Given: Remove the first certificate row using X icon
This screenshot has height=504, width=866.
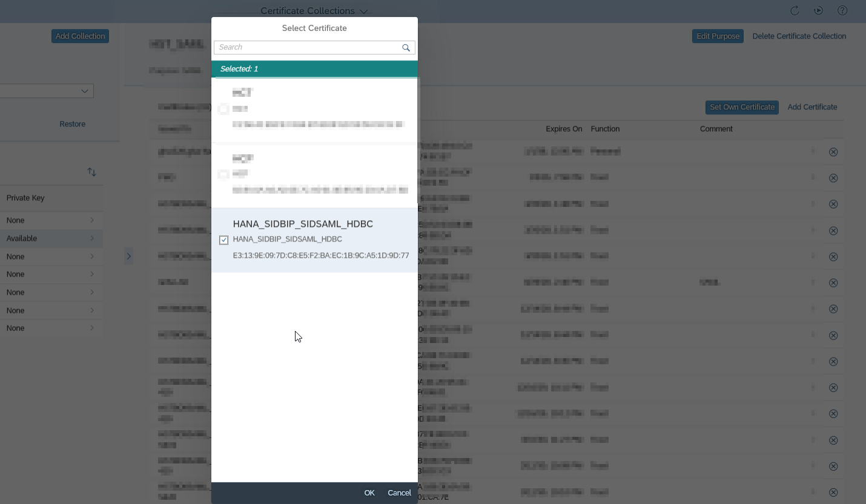Looking at the screenshot, I should coord(833,152).
